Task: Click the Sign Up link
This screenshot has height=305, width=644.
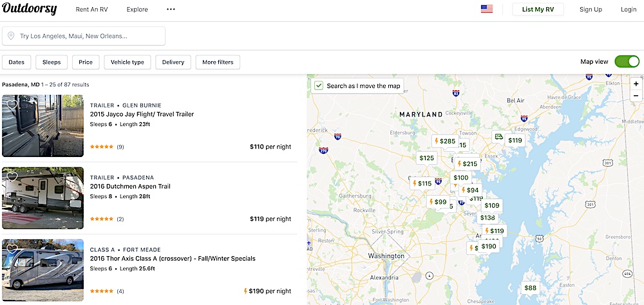Action: pos(591,10)
